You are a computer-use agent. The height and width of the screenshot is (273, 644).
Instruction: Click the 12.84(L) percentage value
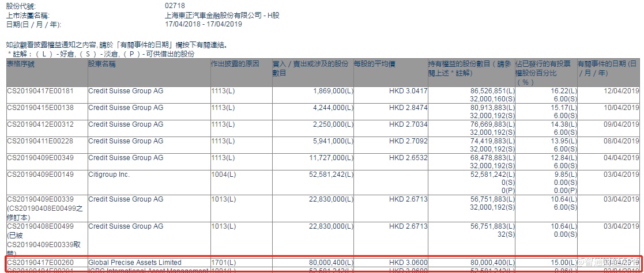(565, 158)
